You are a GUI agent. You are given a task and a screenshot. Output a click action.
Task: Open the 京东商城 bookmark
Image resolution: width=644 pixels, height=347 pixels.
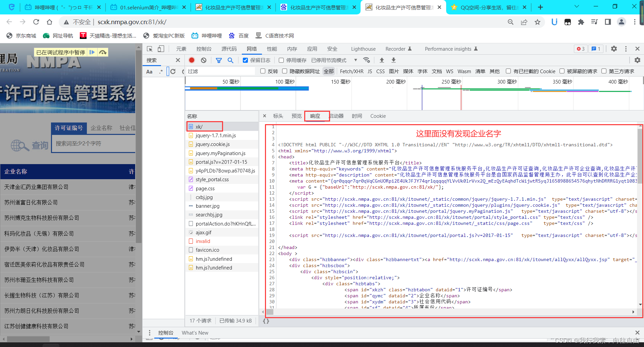(21, 36)
